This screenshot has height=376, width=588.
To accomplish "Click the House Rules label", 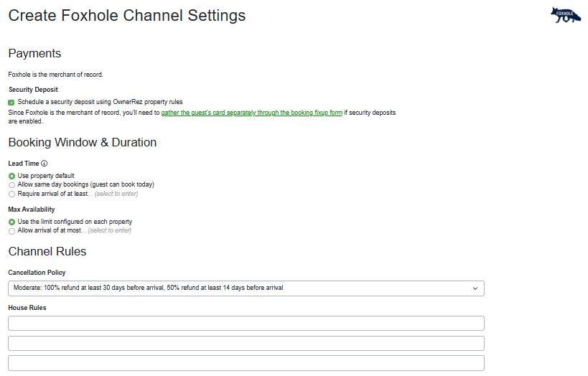I will (x=27, y=308).
